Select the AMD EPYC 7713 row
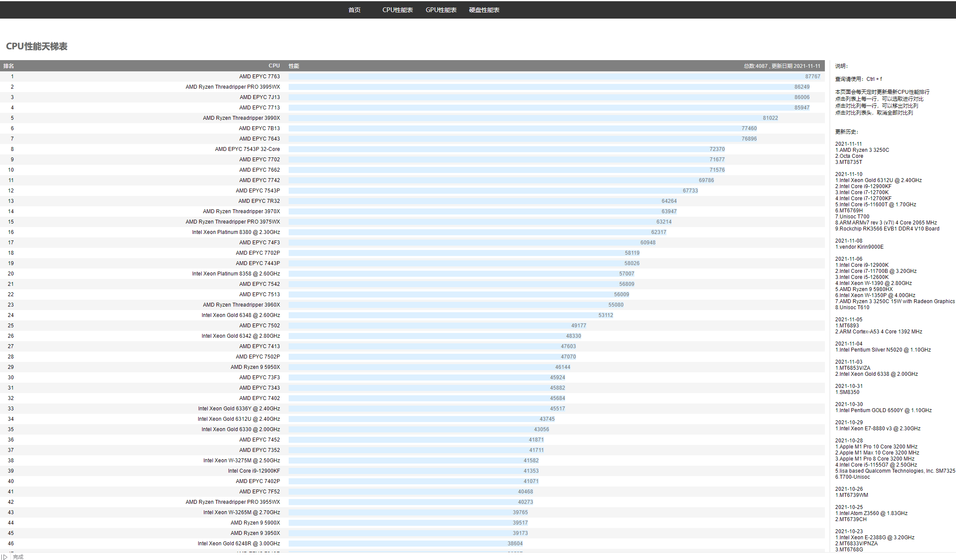Image resolution: width=956 pixels, height=560 pixels. tap(412, 108)
